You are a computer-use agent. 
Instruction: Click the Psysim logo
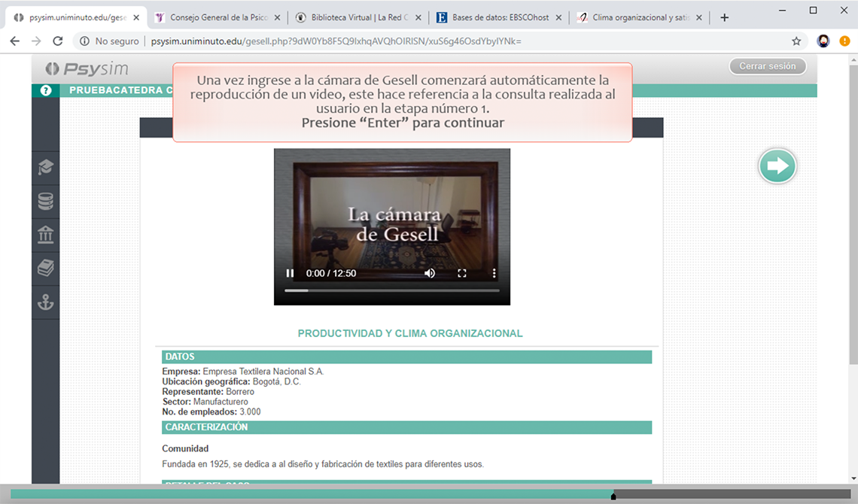coord(87,69)
